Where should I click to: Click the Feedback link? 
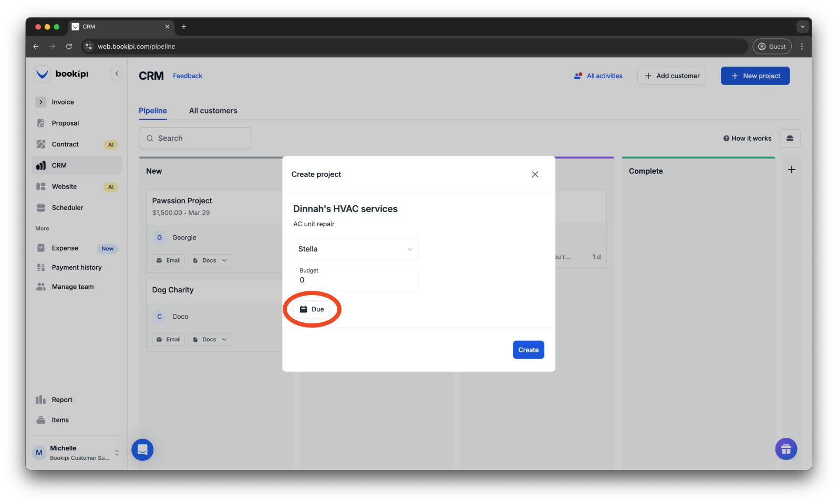click(x=188, y=76)
